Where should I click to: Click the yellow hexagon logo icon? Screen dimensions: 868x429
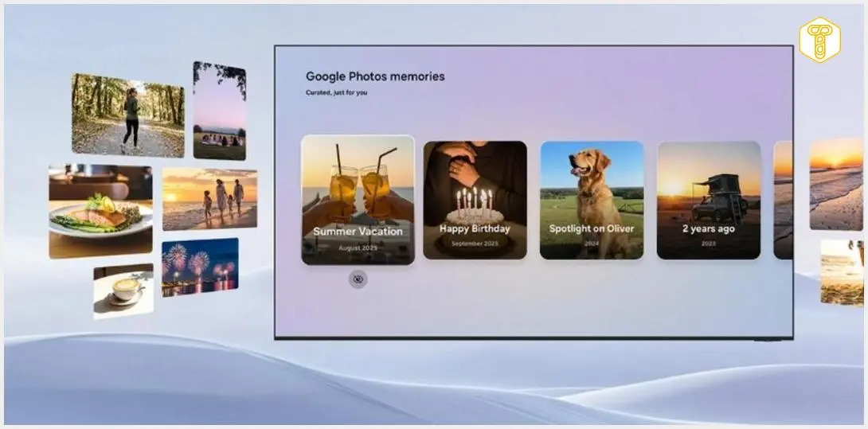tap(820, 40)
